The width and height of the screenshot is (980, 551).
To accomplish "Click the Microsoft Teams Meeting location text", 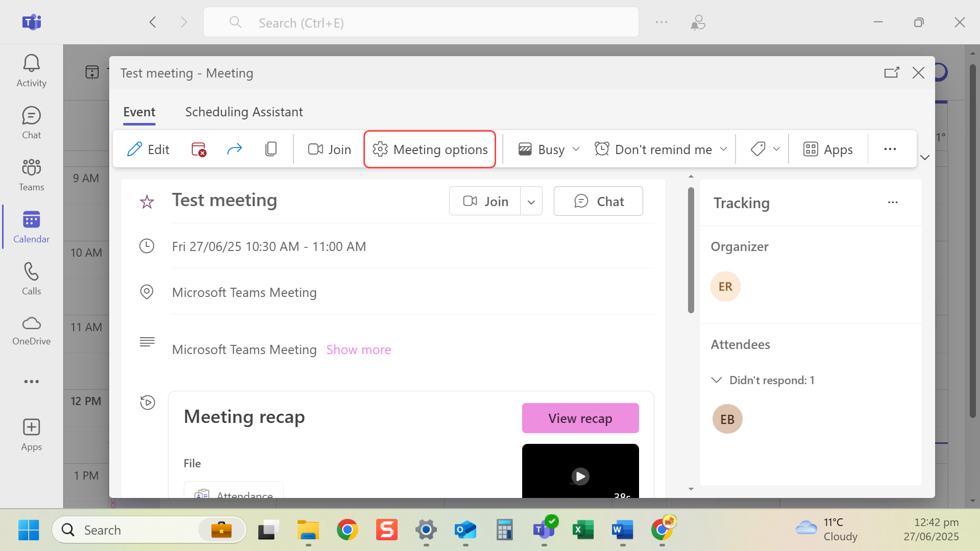I will [x=244, y=292].
